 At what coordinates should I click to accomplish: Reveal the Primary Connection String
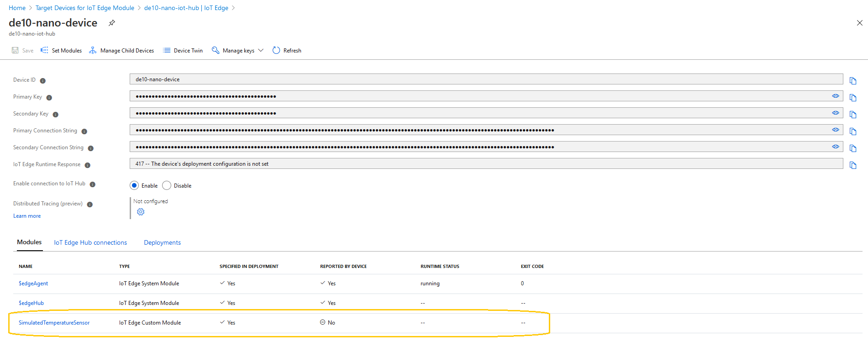835,130
